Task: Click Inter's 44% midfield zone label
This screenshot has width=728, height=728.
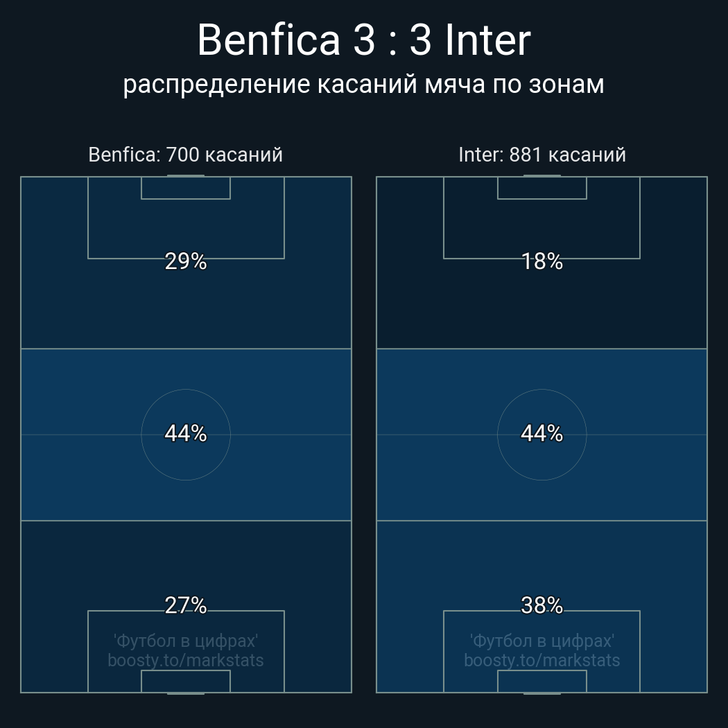Action: pos(541,433)
